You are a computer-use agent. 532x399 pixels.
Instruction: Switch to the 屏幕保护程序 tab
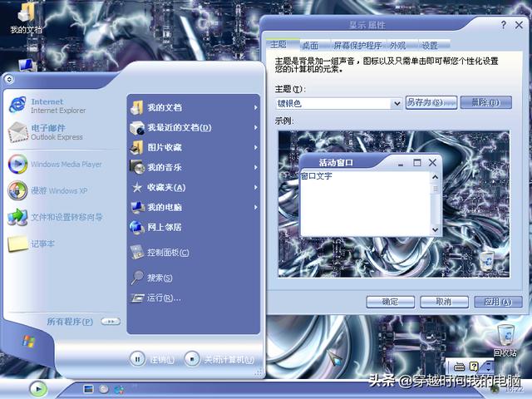pos(357,46)
